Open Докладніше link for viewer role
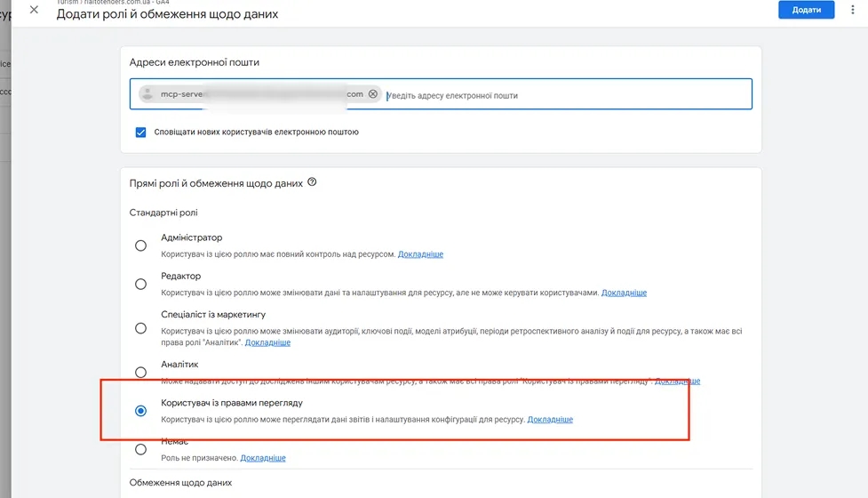This screenshot has height=498, width=868. pyautogui.click(x=550, y=420)
